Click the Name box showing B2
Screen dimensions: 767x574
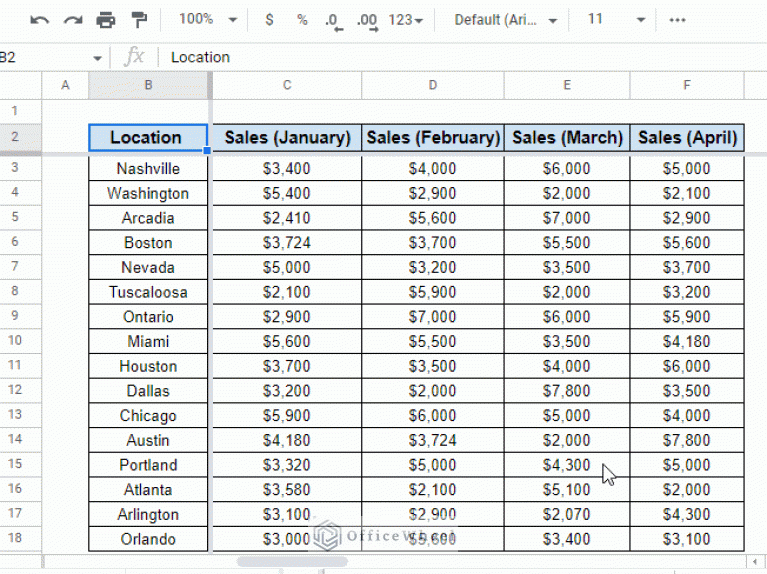[44, 57]
